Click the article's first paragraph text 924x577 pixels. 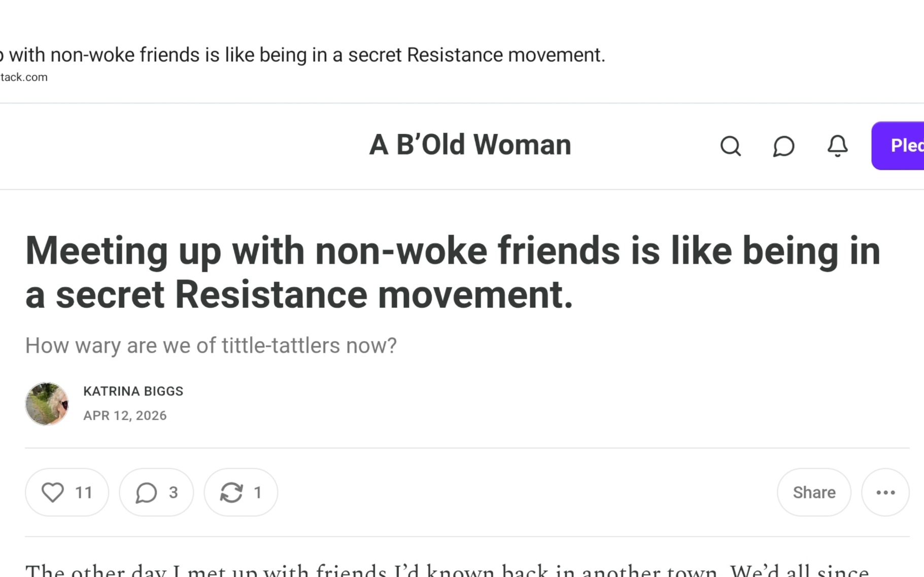click(x=447, y=570)
